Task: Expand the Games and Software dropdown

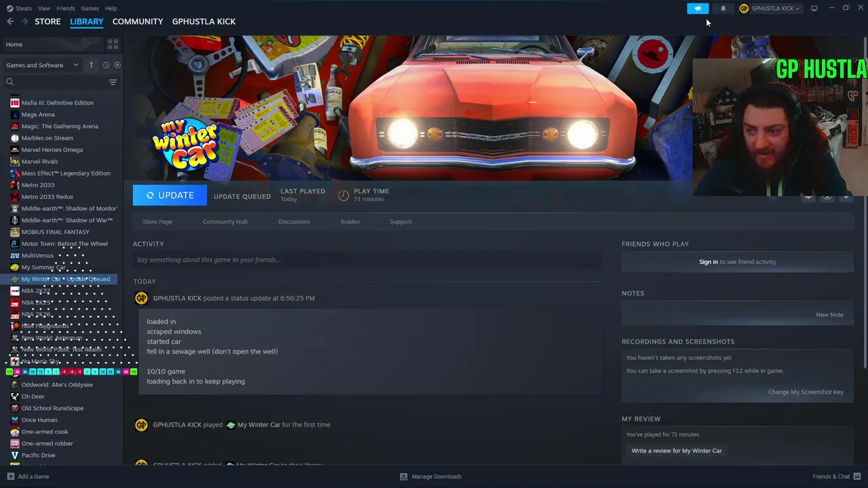Action: pos(42,65)
